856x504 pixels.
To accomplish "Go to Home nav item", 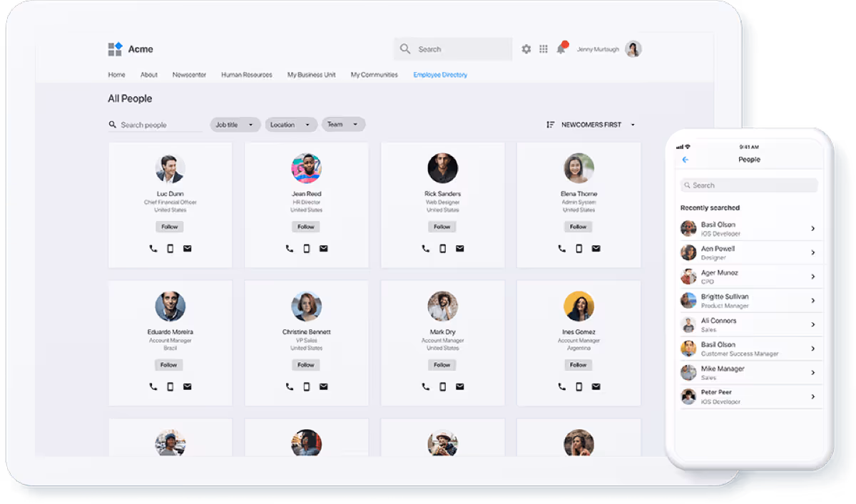I will click(116, 75).
